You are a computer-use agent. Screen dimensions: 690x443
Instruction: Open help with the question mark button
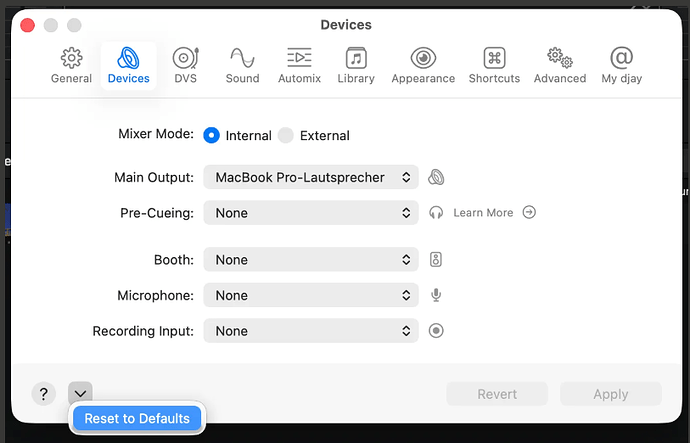(x=43, y=394)
